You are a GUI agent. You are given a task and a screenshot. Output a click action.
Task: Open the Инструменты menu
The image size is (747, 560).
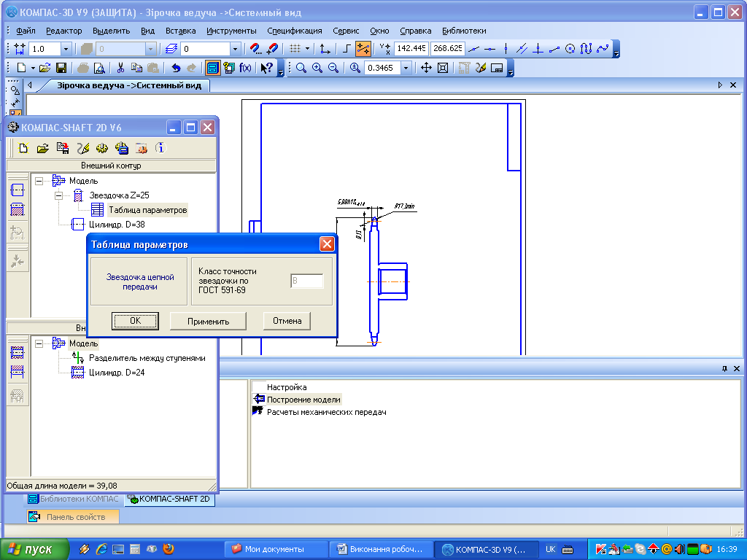231,31
